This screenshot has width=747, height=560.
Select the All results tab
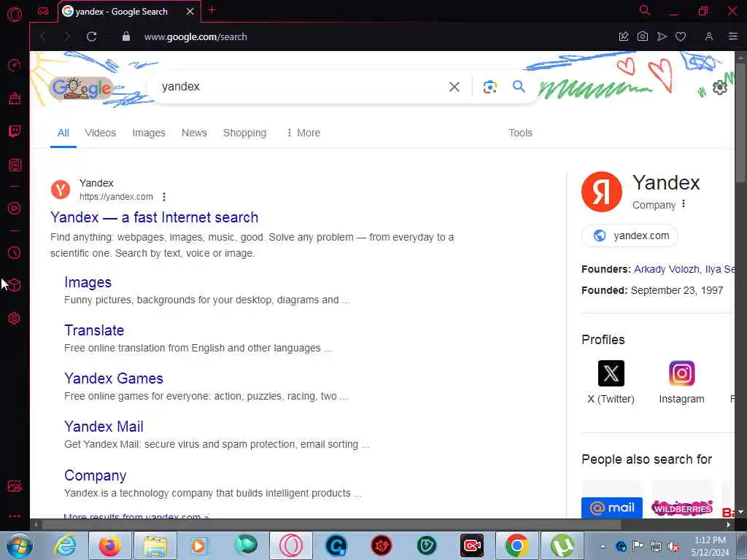tap(63, 133)
